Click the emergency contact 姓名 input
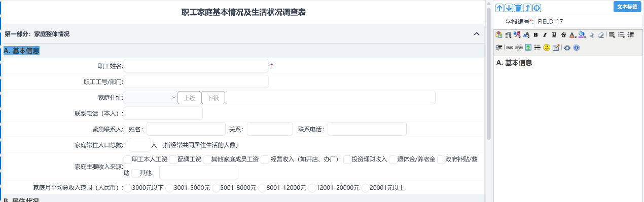This screenshot has height=202, width=644. point(186,129)
